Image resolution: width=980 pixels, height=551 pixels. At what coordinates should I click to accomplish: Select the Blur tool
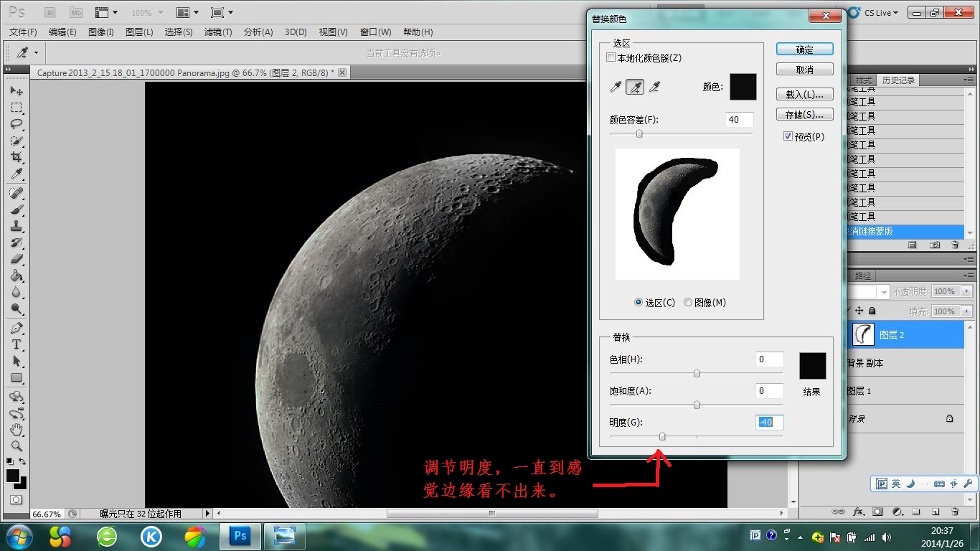pyautogui.click(x=17, y=292)
